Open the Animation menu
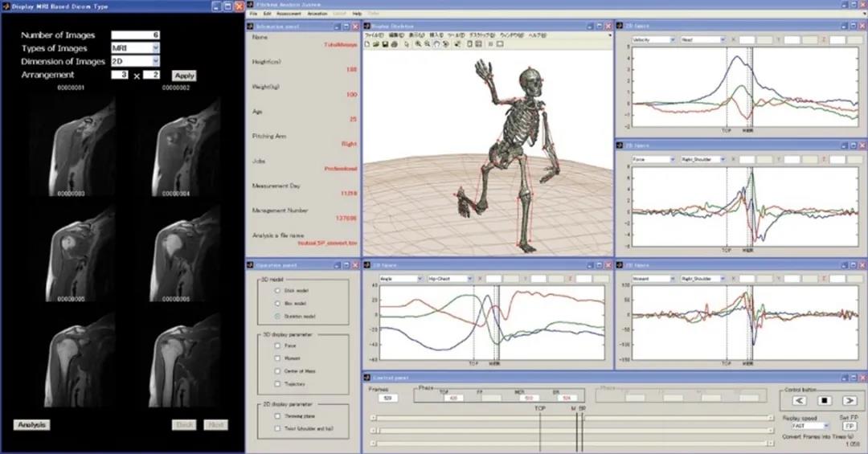This screenshot has height=454, width=868. pyautogui.click(x=317, y=14)
